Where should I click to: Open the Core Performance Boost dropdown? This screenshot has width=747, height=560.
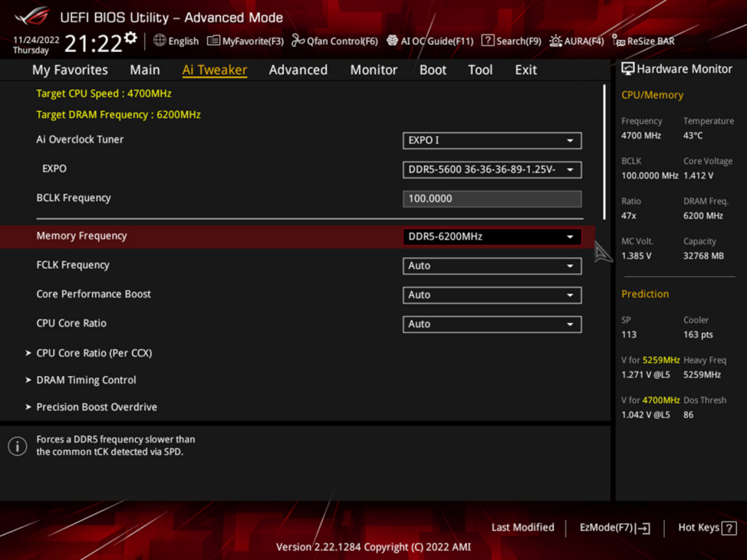tap(492, 295)
